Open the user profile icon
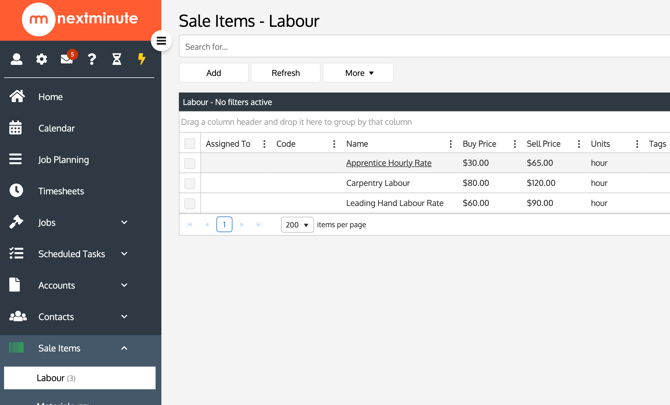This screenshot has height=405, width=670. 16,60
